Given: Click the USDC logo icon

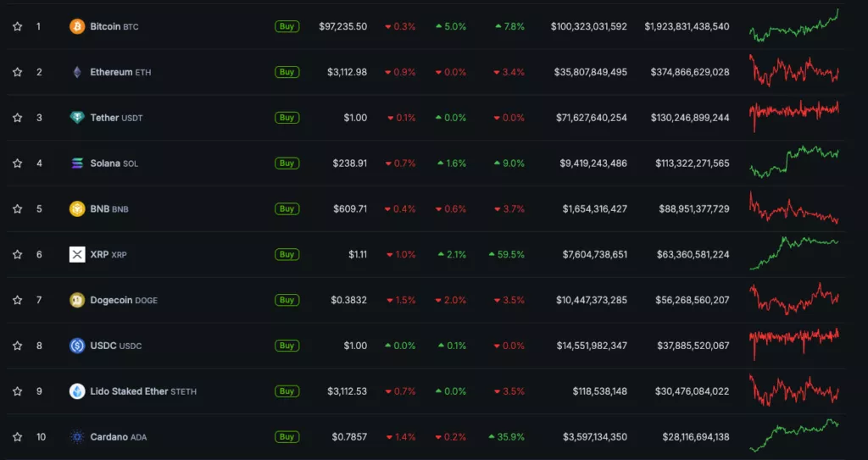Looking at the screenshot, I should click(77, 346).
